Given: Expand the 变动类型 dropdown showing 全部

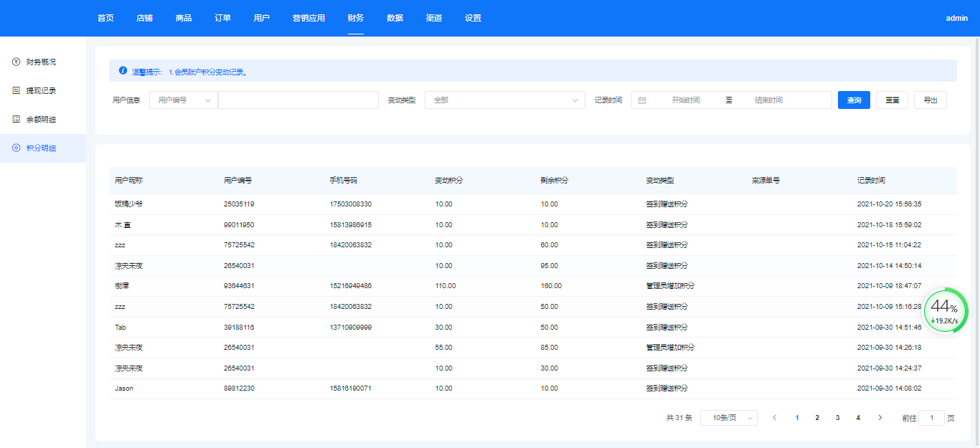Looking at the screenshot, I should pyautogui.click(x=505, y=100).
